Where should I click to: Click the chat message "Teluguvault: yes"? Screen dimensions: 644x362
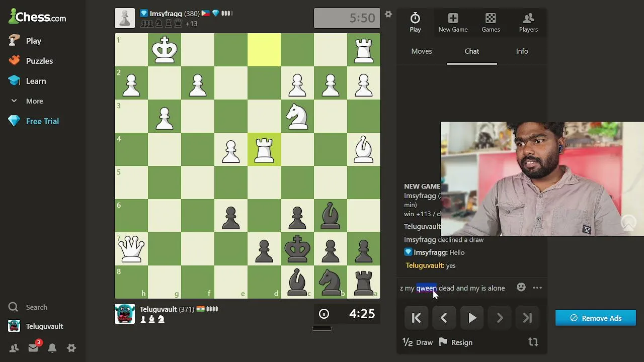431,265
